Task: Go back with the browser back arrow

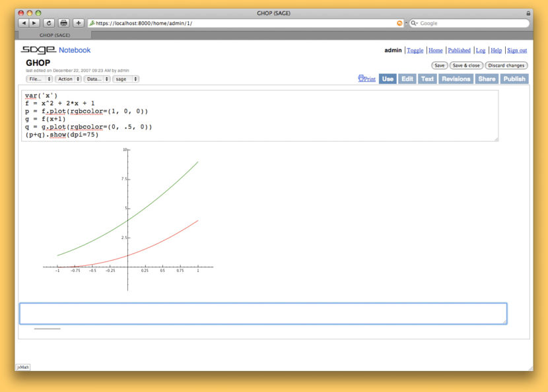Action: pos(23,23)
